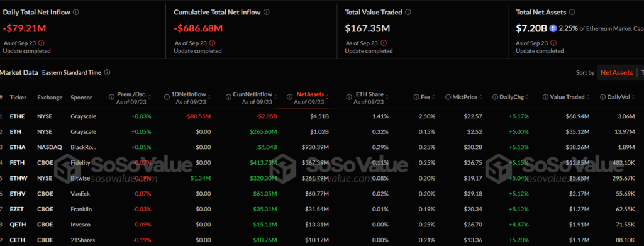Click the $1.34M ETHW inflow cell
The width and height of the screenshot is (644, 246).
201,178
